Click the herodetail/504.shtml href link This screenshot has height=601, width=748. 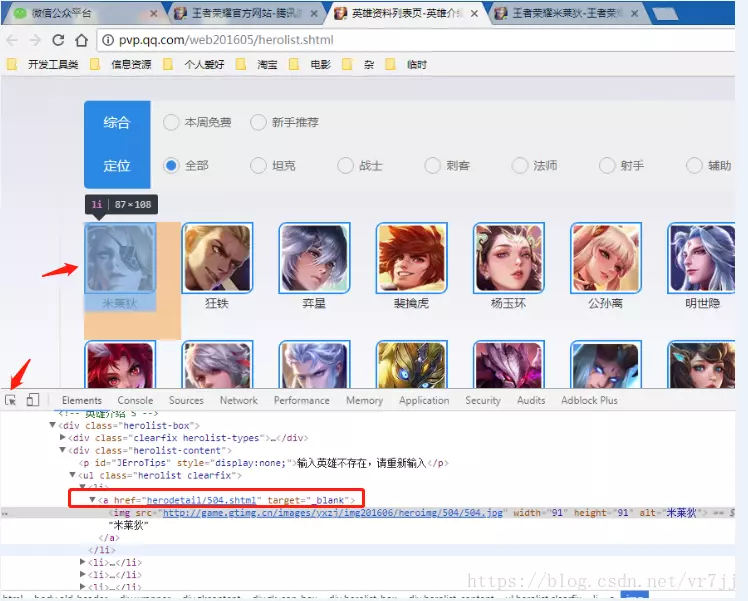[x=201, y=500]
